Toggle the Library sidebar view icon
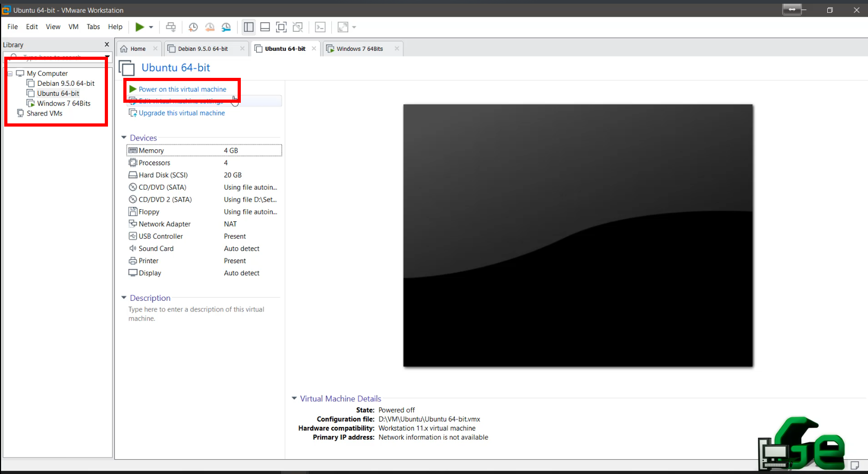Image resolution: width=868 pixels, height=474 pixels. point(249,27)
